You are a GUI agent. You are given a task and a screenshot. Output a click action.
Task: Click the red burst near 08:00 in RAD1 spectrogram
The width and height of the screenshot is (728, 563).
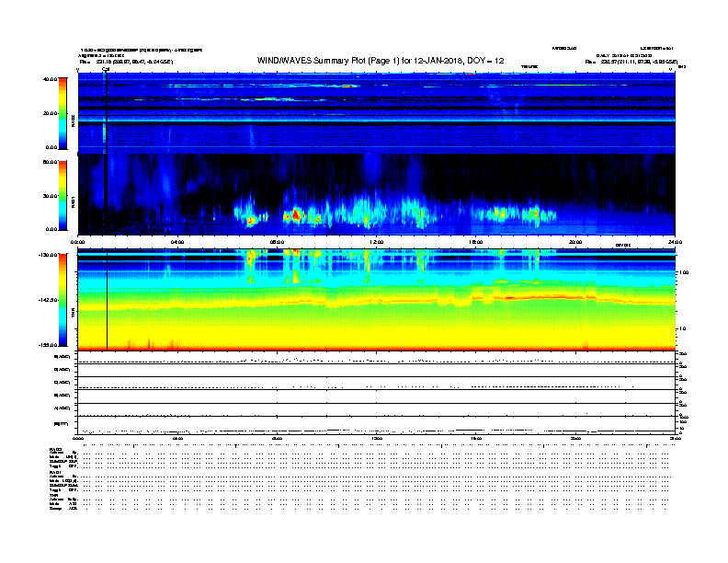pos(294,216)
